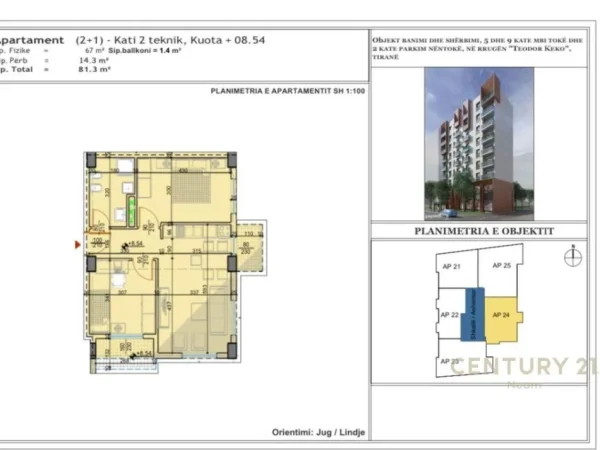Screen dimensions: 600x450
Task: Select unit AP 22 on the site plan
Action: pos(448,316)
